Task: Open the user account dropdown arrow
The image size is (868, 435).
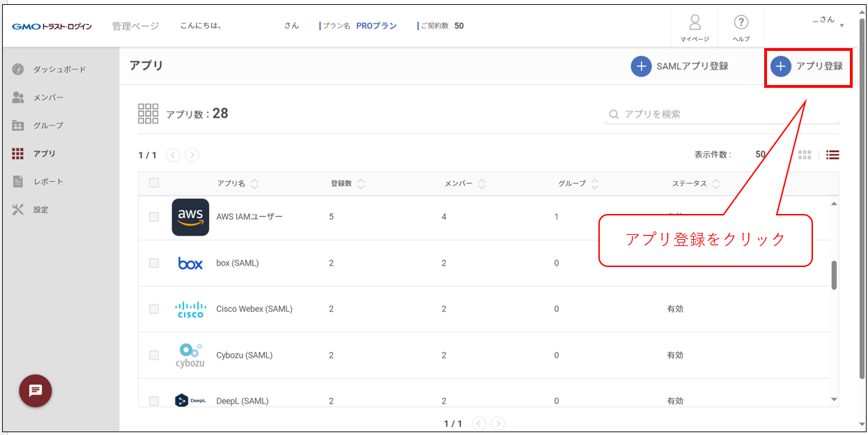Action: pos(842,26)
